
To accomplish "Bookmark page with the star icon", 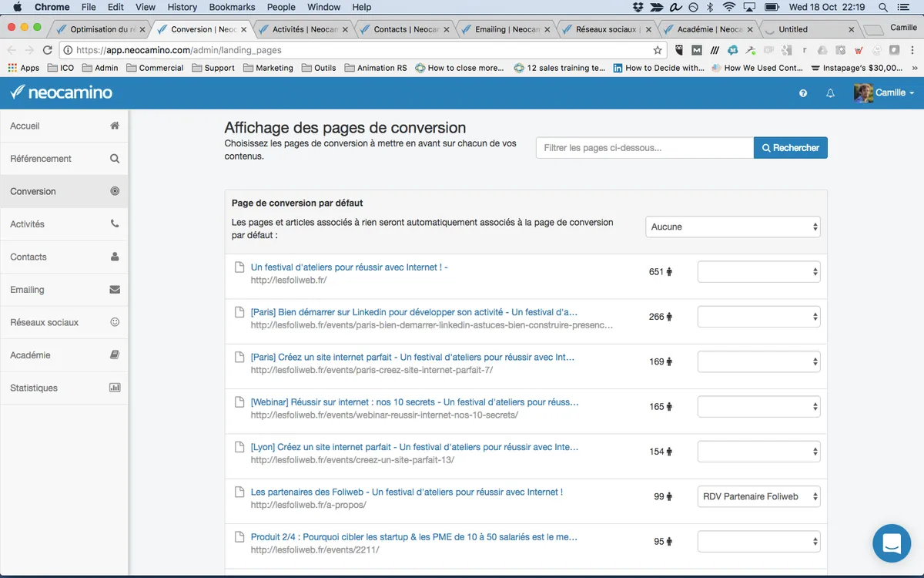I will 658,50.
